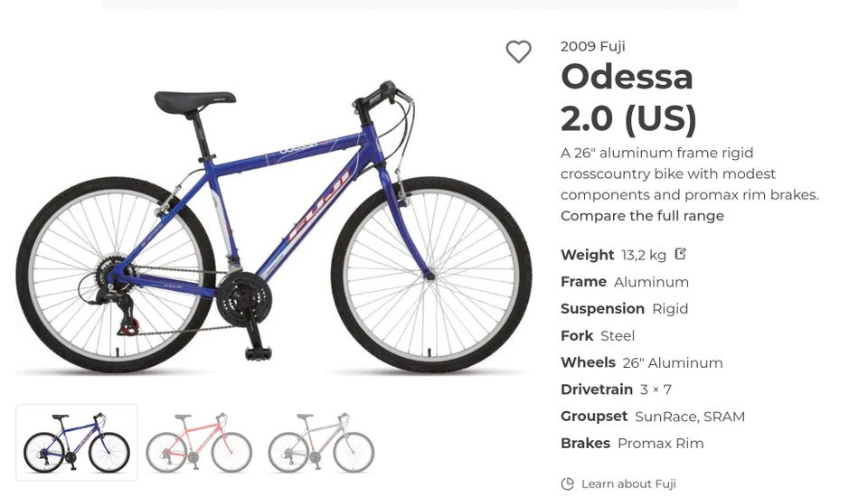Click the edit icon beside weight
The image size is (868, 497).
pyautogui.click(x=681, y=254)
